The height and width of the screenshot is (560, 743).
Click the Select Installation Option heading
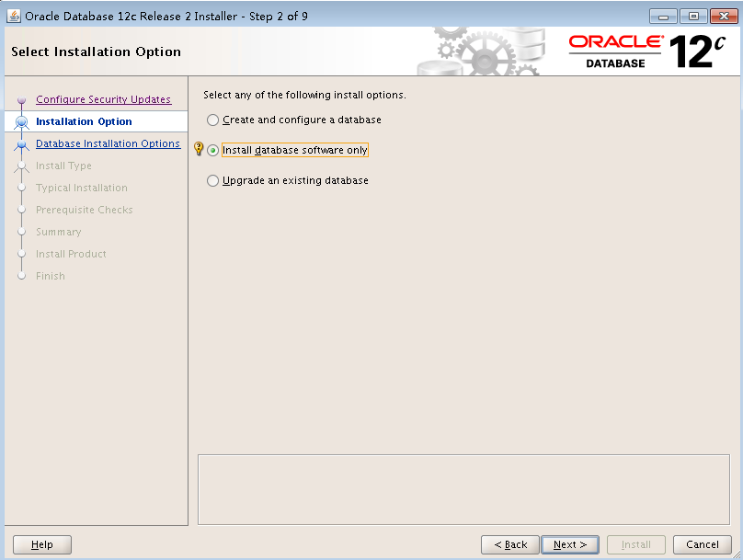tap(97, 51)
